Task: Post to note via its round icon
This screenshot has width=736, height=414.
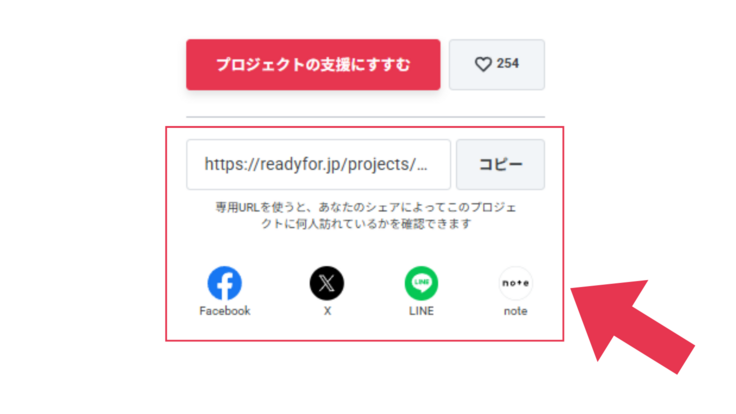Action: coord(515,283)
